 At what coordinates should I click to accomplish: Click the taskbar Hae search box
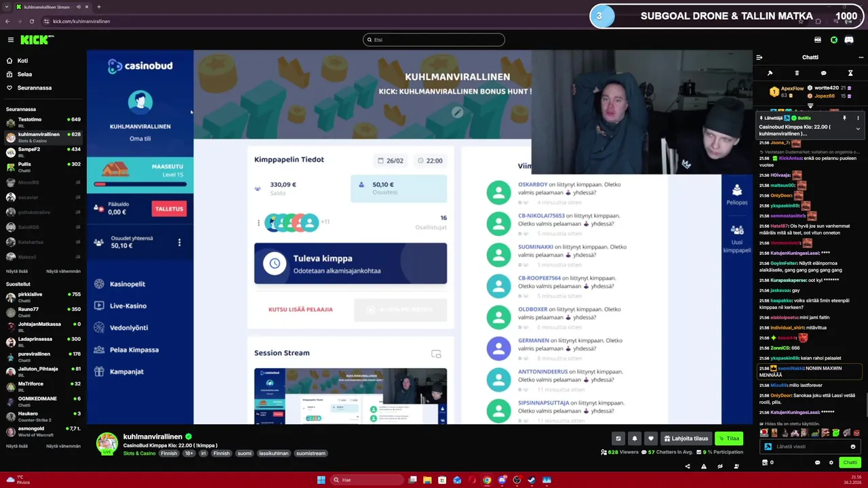tap(366, 480)
